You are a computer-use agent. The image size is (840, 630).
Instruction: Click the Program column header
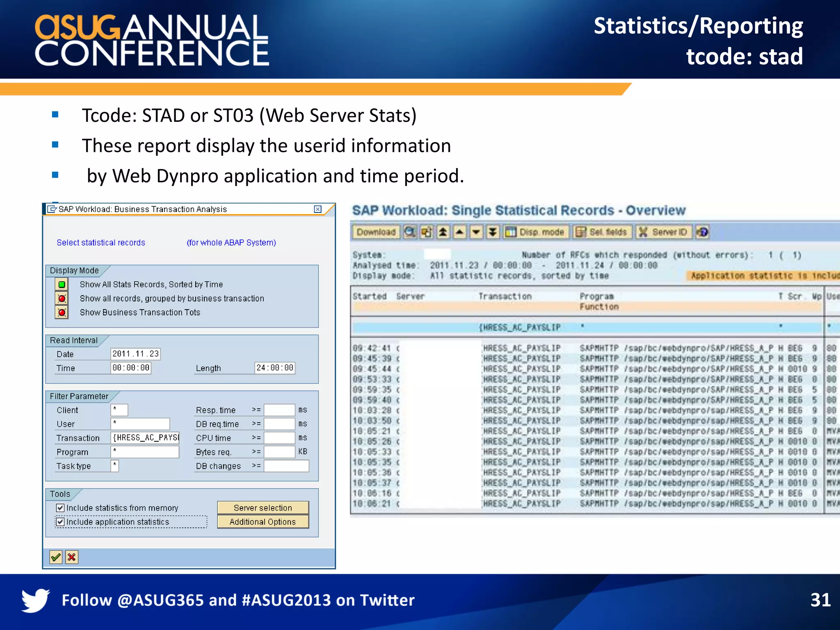597,296
